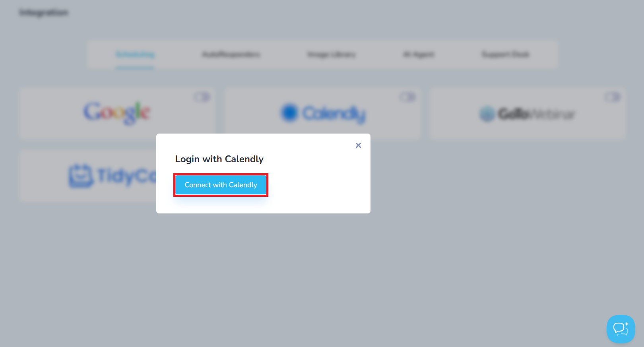Toggle the Calendly integration switch
Viewport: 644px width, 347px height.
[407, 97]
